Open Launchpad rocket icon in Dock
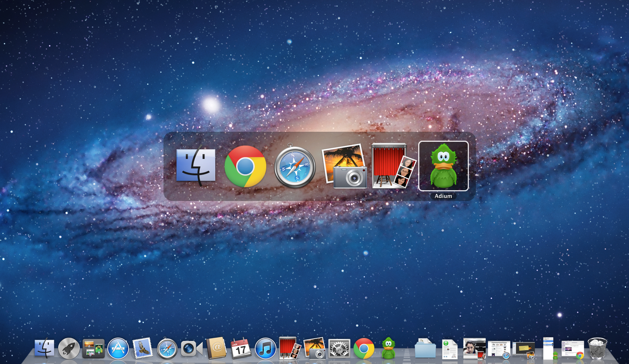629x364 pixels. [x=69, y=349]
